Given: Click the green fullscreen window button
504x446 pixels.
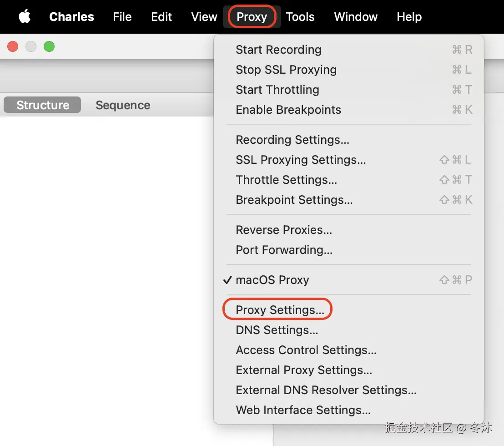Looking at the screenshot, I should (x=49, y=46).
